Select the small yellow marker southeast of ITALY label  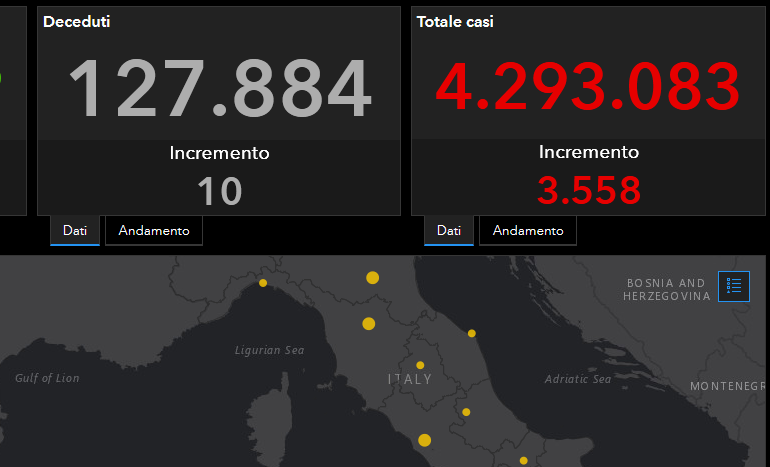tap(466, 412)
